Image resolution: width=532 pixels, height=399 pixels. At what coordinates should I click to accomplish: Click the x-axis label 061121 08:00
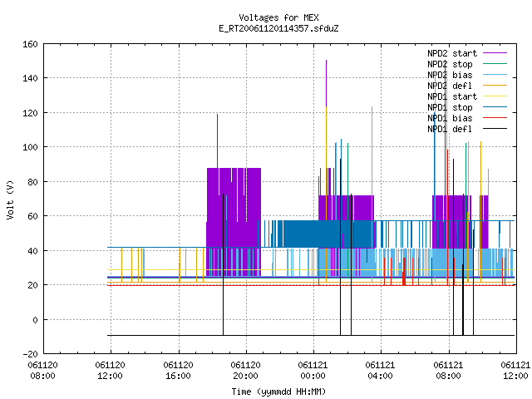(x=448, y=371)
